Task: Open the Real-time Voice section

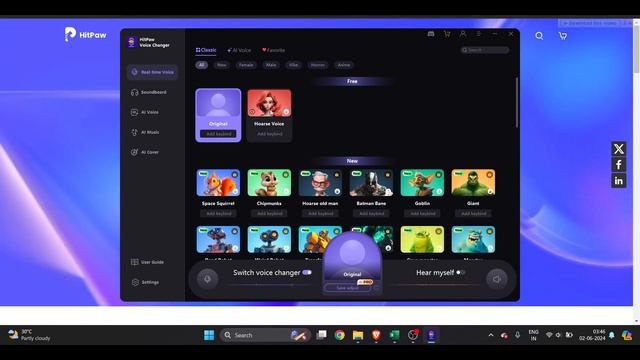Action: 152,72
